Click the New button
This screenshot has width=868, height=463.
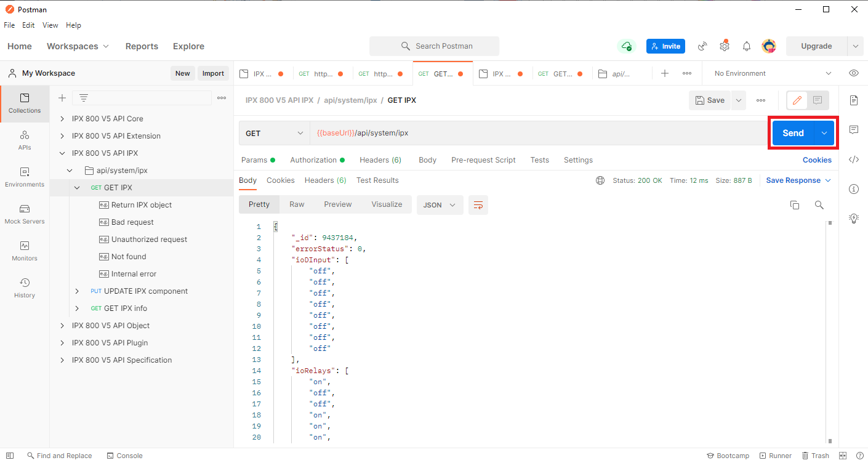[183, 73]
